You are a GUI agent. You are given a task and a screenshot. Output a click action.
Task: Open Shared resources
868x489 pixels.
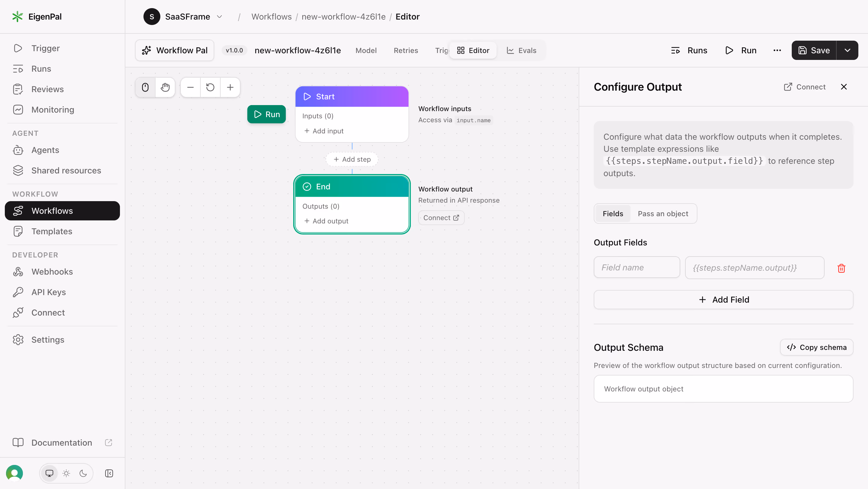62,171
